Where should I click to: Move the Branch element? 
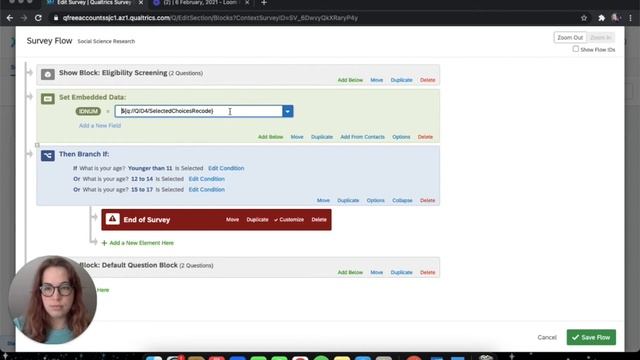(323, 200)
